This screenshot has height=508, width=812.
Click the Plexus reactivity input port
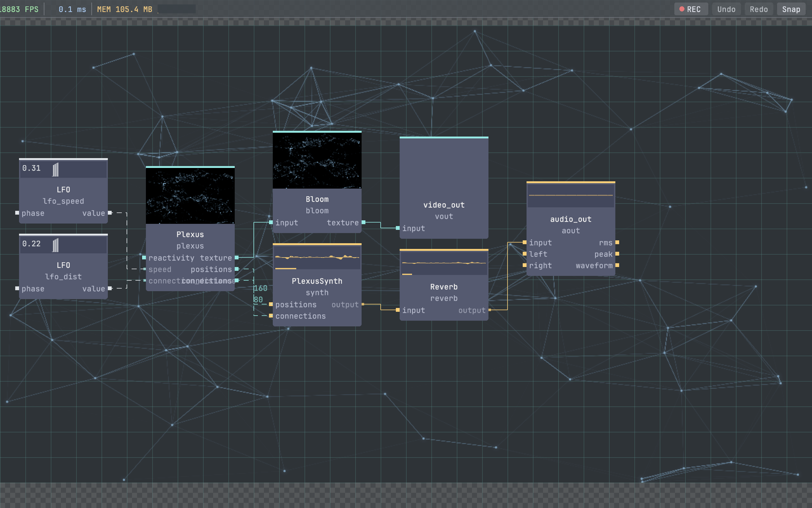coord(144,257)
